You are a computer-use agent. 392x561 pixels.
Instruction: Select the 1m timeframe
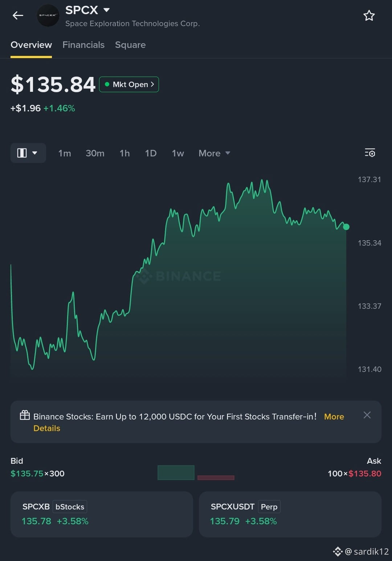(65, 153)
